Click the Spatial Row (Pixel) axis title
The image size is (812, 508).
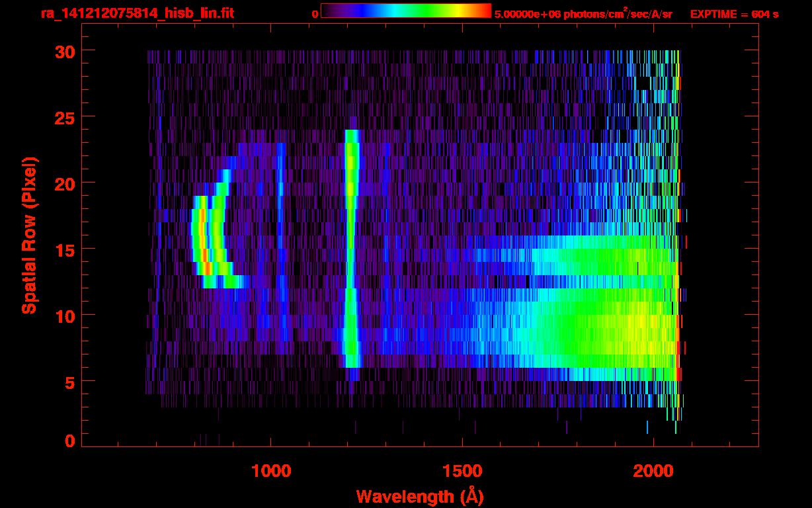coord(30,235)
